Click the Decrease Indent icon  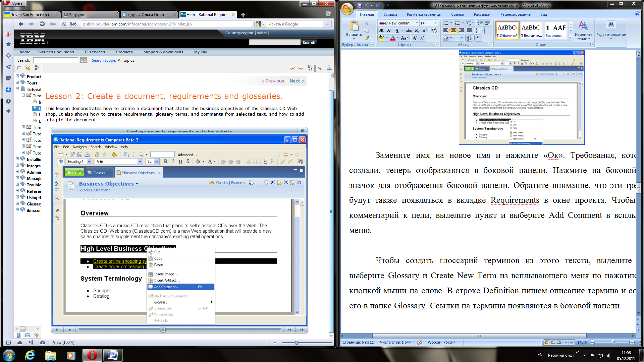click(480, 23)
